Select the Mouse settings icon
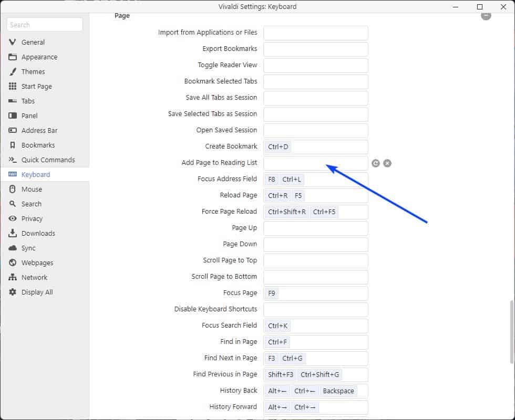Viewport: 515px width, 420px height. (x=12, y=189)
